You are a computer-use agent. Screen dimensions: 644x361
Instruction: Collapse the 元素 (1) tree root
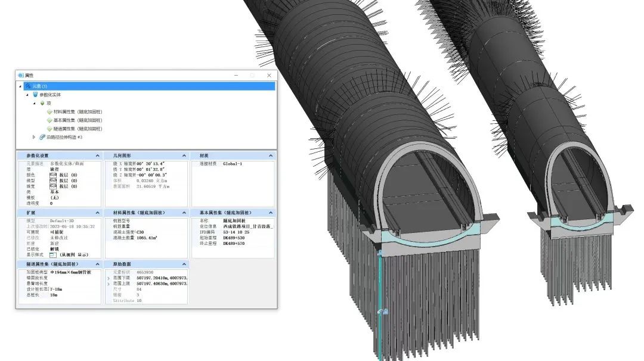20,86
